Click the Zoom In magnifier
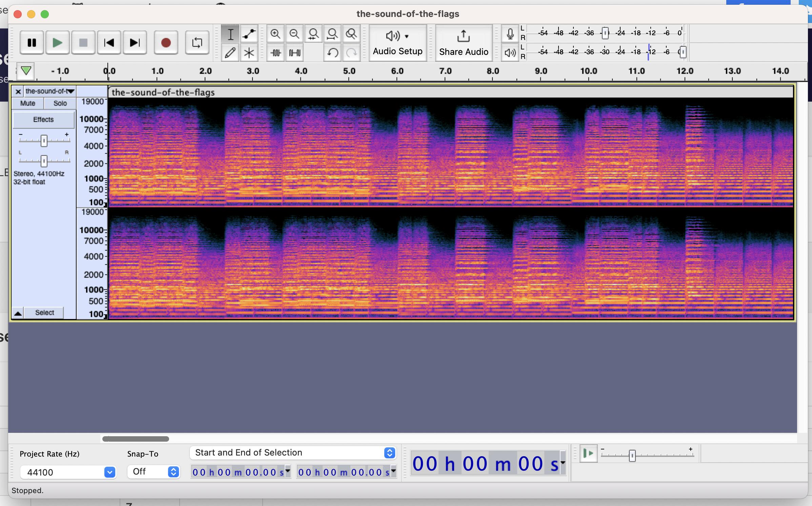 [x=275, y=34]
